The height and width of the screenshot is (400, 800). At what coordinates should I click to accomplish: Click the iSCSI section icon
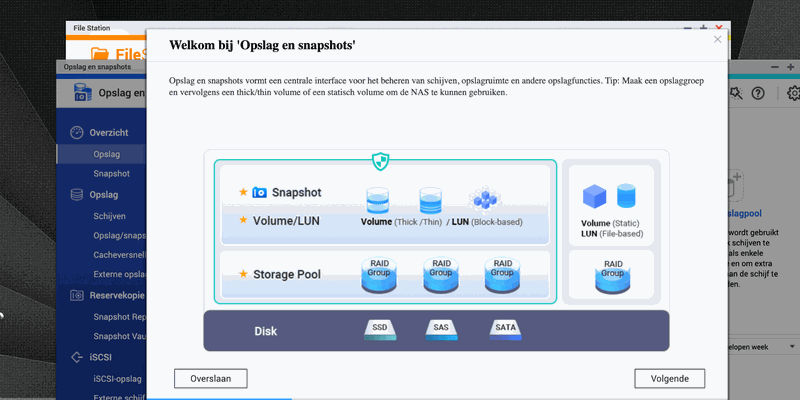point(76,356)
